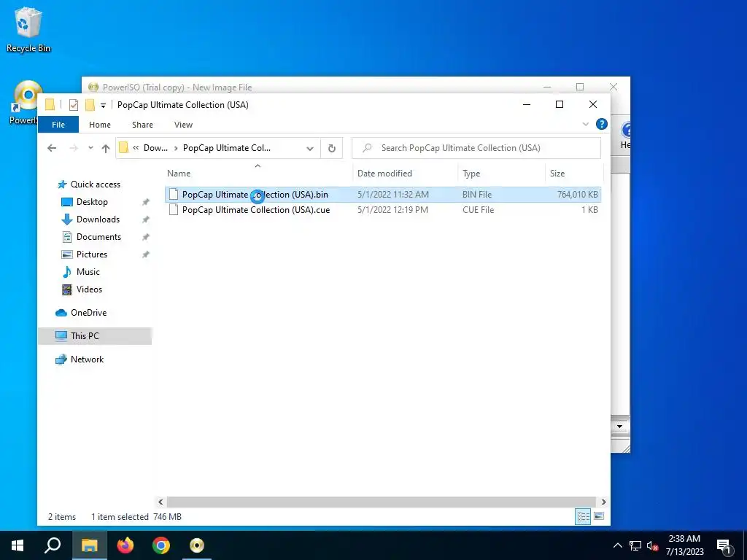Open the notification center icon

tap(724, 547)
